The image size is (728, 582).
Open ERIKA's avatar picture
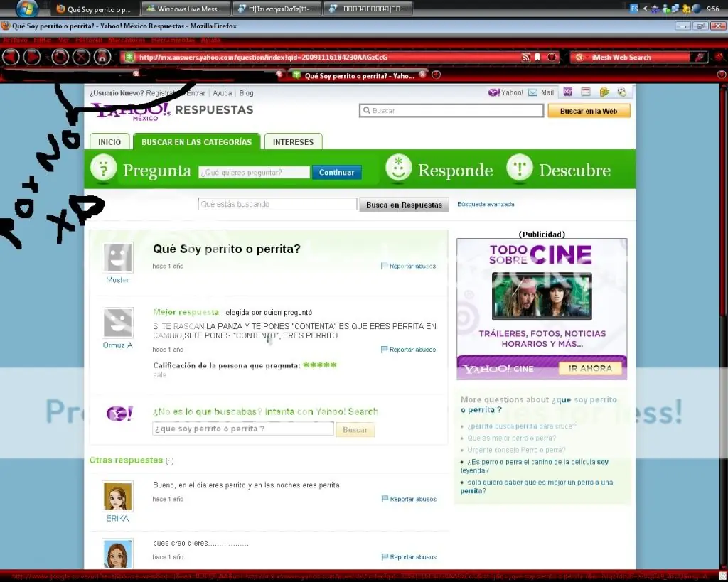(x=117, y=496)
